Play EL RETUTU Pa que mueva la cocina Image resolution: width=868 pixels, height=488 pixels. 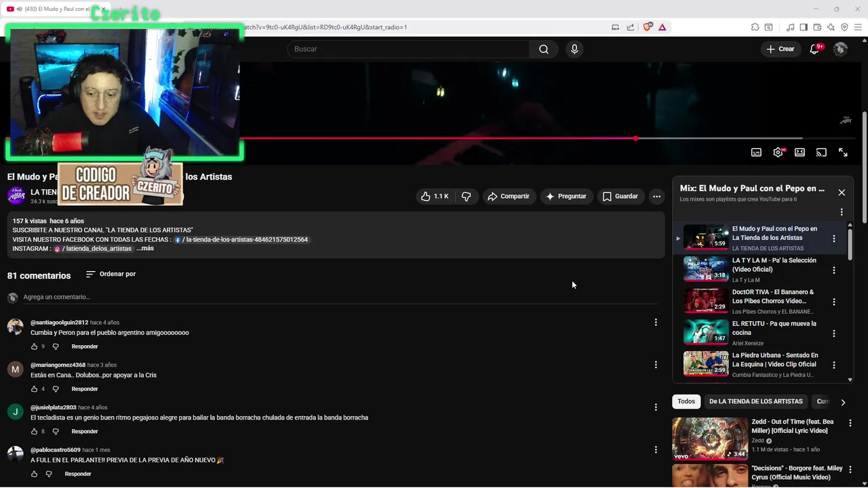(706, 332)
